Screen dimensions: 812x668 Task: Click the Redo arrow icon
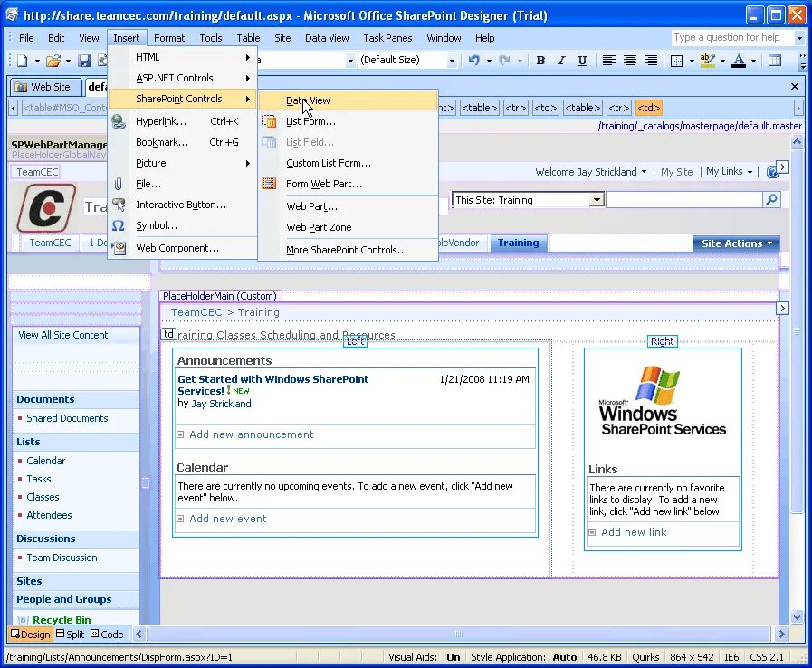[x=505, y=60]
